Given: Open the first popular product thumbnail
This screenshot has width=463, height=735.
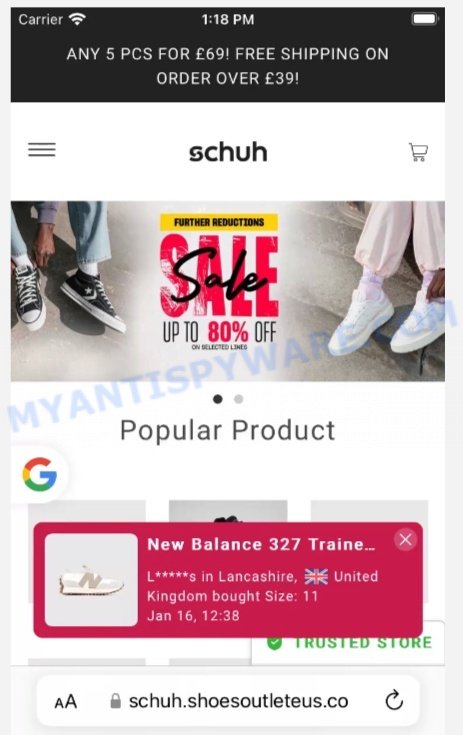Looking at the screenshot, I should point(87,511).
